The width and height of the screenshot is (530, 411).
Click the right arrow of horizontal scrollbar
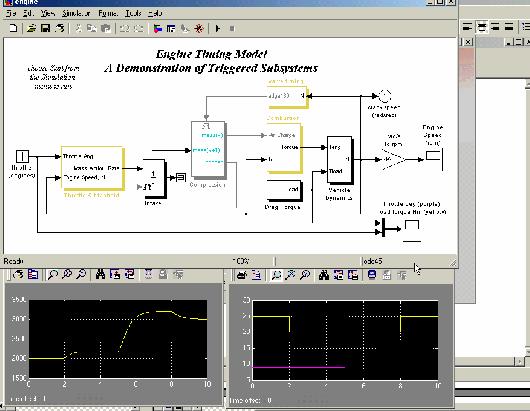click(x=519, y=361)
